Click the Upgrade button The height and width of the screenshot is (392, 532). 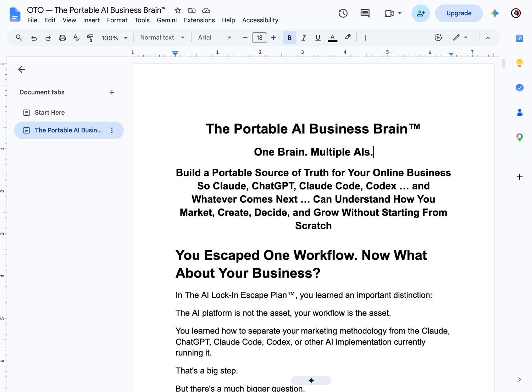[459, 13]
